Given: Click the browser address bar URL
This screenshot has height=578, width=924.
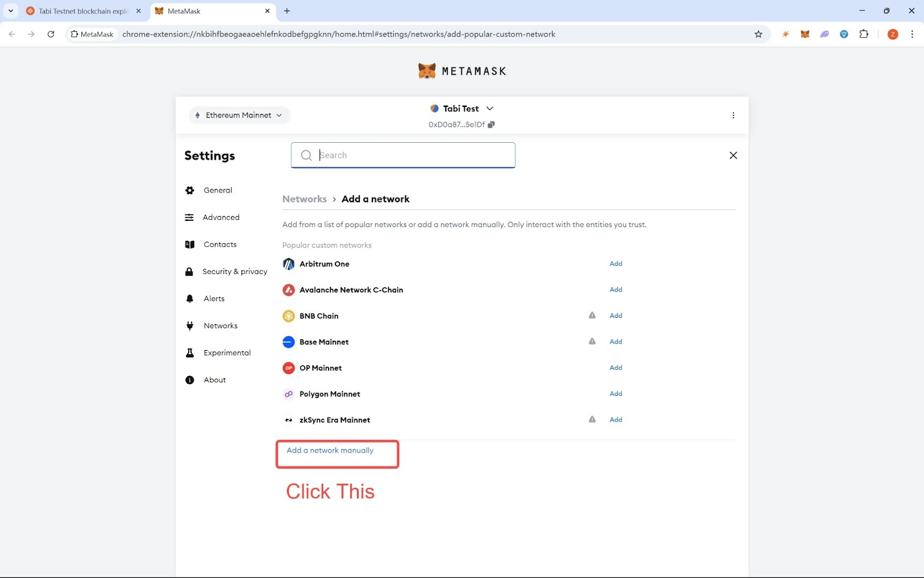Looking at the screenshot, I should click(338, 34).
